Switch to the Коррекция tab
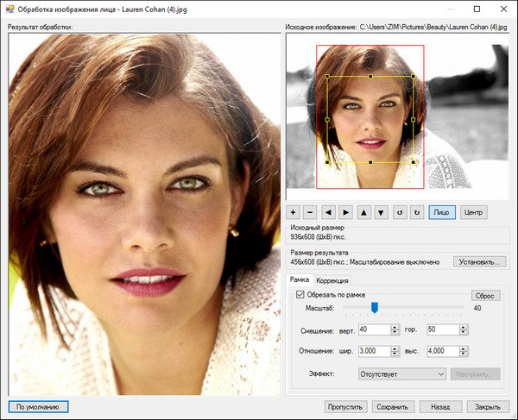This screenshot has height=420, width=518. (332, 281)
